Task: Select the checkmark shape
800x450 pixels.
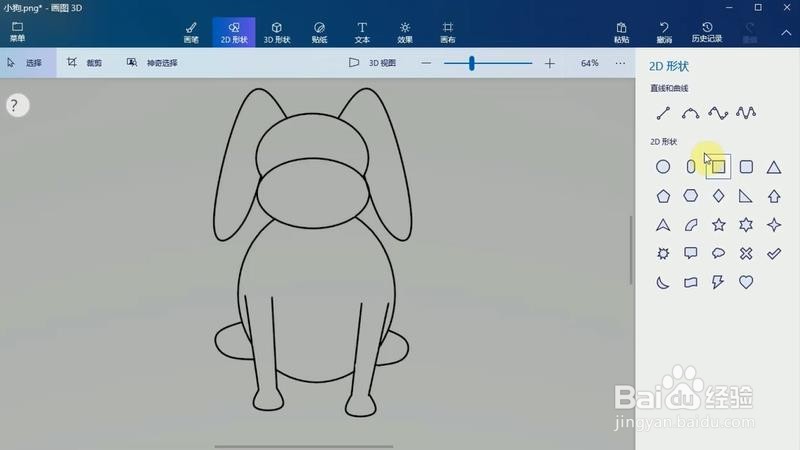Action: coord(773,253)
